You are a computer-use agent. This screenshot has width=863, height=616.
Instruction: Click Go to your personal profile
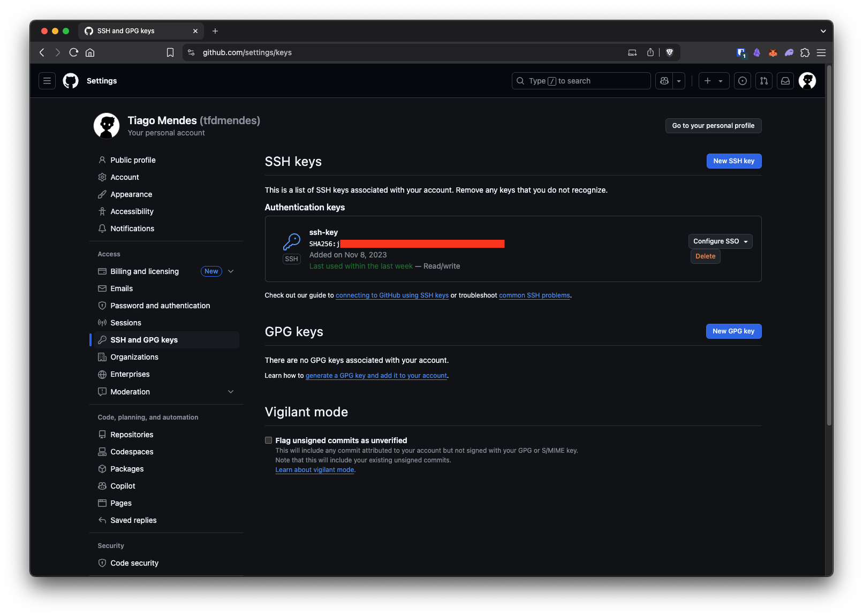(x=713, y=126)
